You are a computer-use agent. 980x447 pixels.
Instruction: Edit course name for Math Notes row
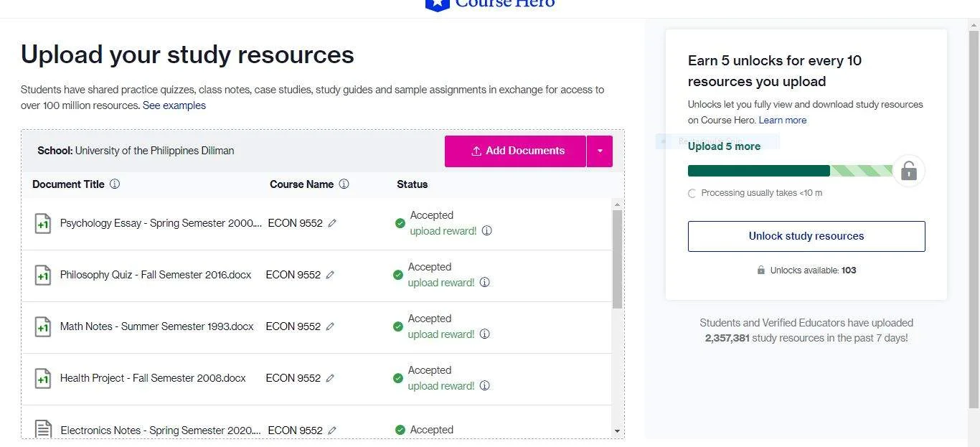coord(330,326)
